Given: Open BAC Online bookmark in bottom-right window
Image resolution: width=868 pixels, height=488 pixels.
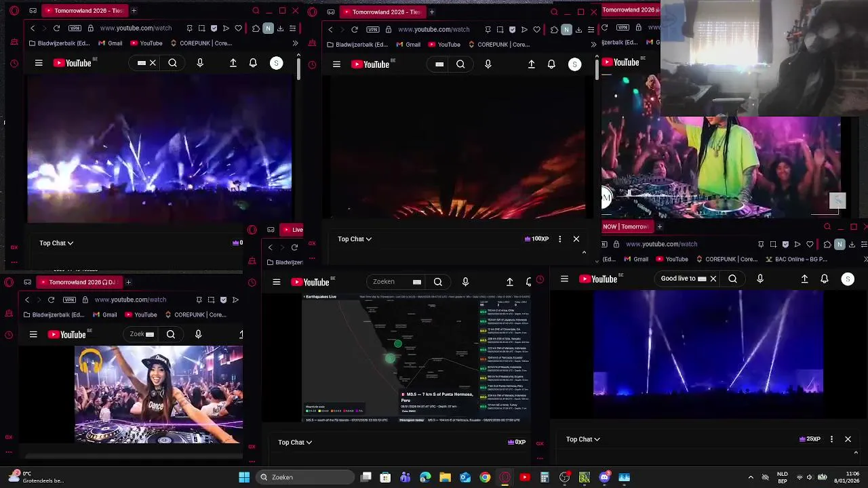Looking at the screenshot, I should (x=796, y=259).
